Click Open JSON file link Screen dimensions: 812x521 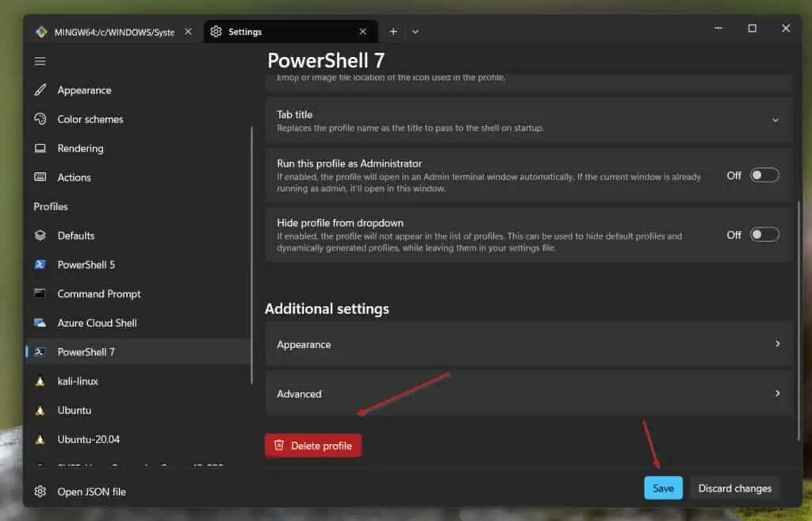91,492
